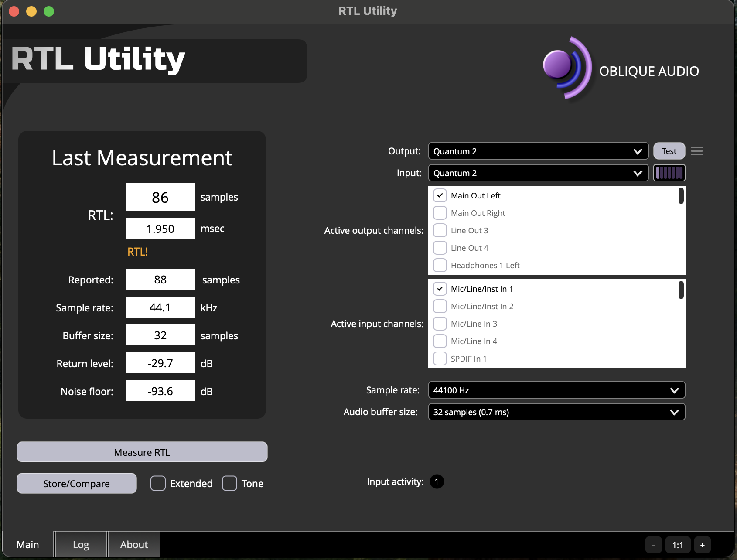737x560 pixels.
Task: Toggle the Tone checkbox
Action: coord(229,483)
